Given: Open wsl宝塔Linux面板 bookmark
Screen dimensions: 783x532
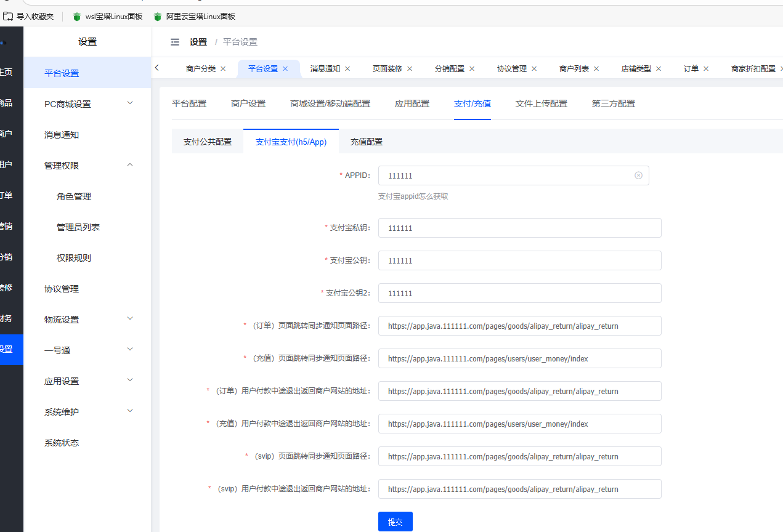Looking at the screenshot, I should [107, 17].
